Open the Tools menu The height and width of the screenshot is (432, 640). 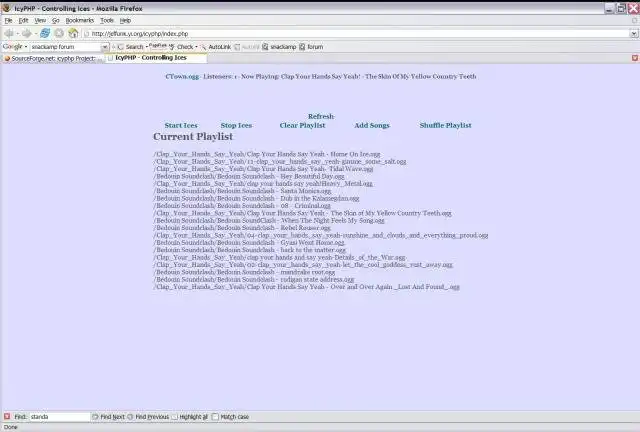click(x=107, y=20)
